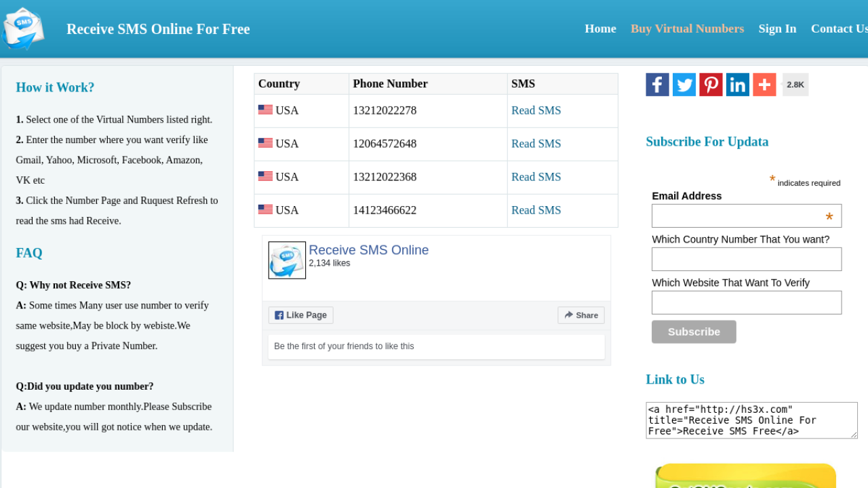Click the FAQ heading
Viewport: 868px width, 488px height.
[29, 253]
